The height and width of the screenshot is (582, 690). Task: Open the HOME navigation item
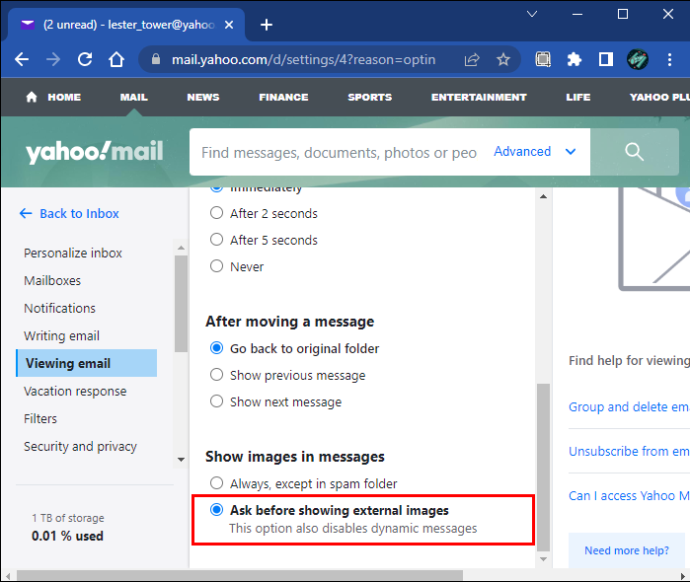point(64,97)
